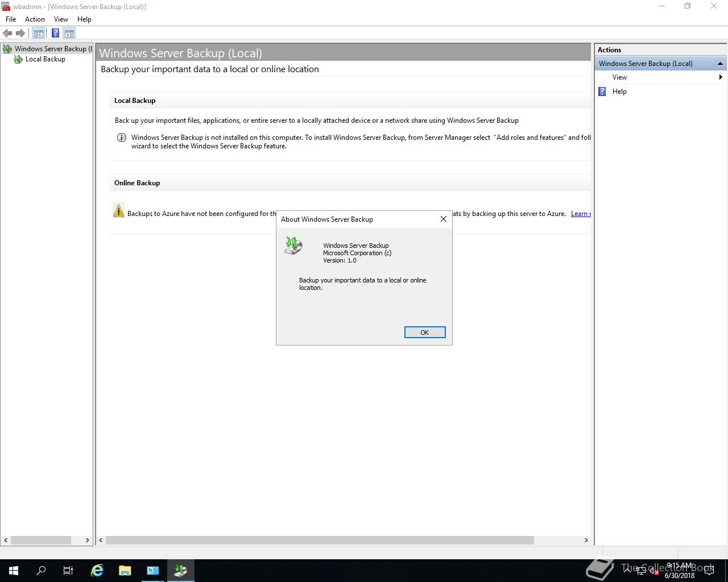This screenshot has width=728, height=582.
Task: Click the taskbar date 6/30/2018
Action: point(679,576)
